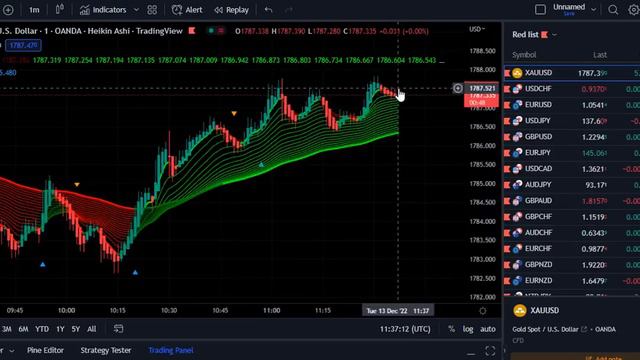640x360 pixels.
Task: Sort watchlist by Last column
Action: point(600,55)
